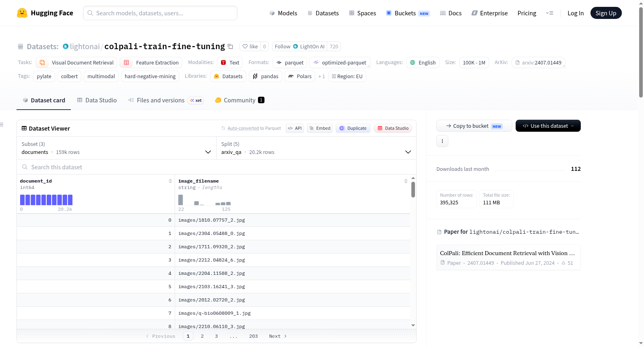The image size is (644, 347).
Task: Click the Region: EU tag
Action: [347, 76]
